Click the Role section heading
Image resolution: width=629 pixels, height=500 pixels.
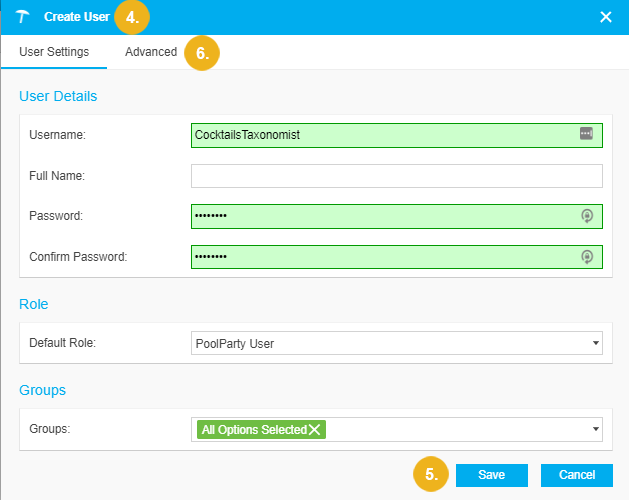tap(34, 304)
